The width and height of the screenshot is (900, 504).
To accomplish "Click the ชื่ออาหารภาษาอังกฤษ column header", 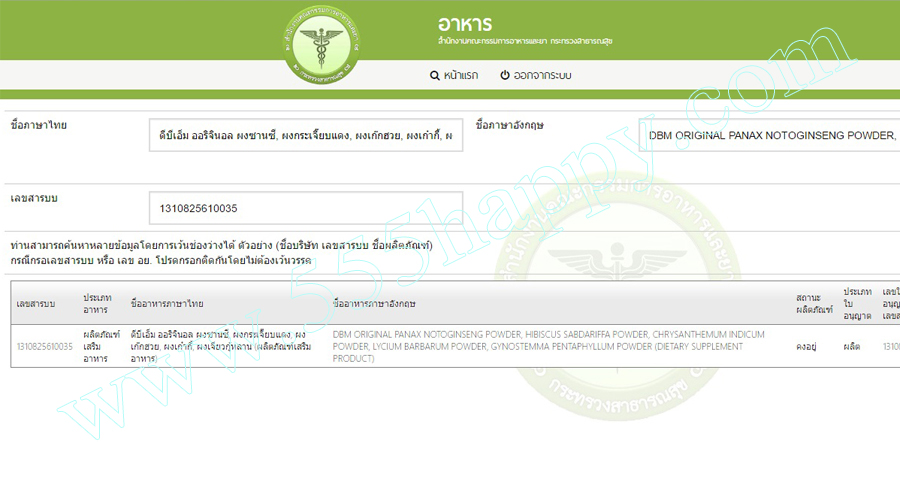I will coord(374,304).
